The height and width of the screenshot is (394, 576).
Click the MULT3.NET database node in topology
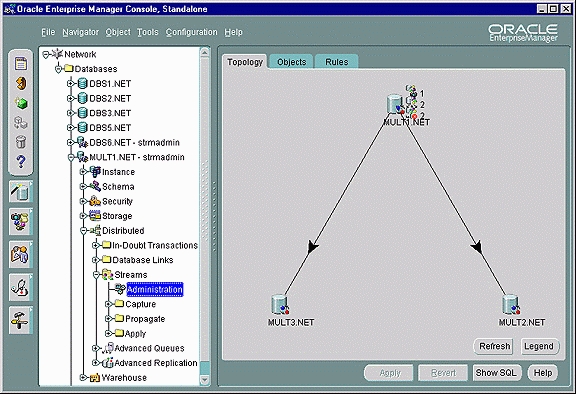280,305
